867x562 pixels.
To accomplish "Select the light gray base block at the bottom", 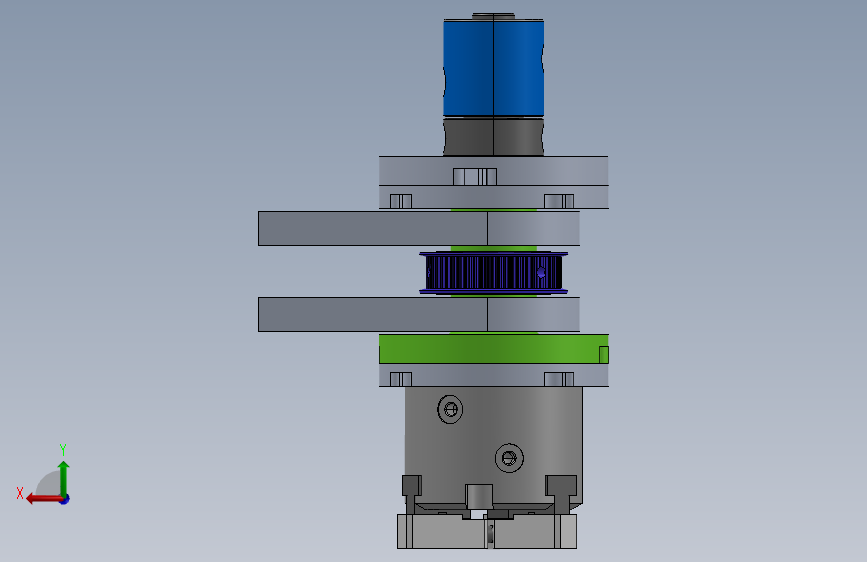I will coord(487,532).
